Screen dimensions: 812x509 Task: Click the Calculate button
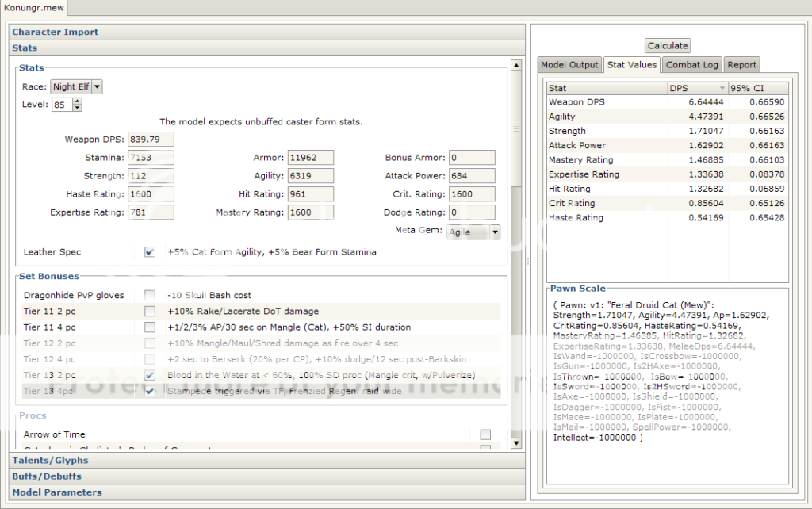(668, 45)
